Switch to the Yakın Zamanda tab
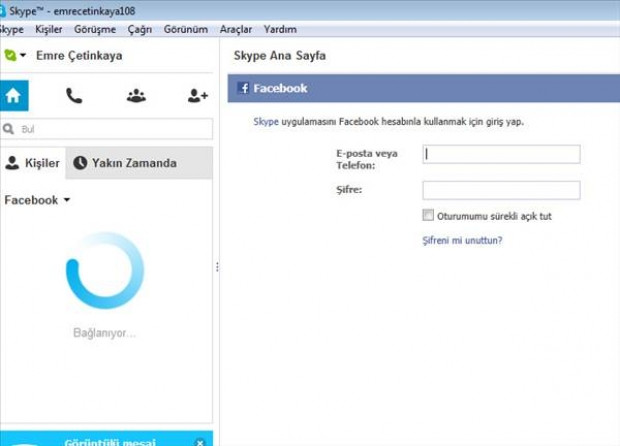620x446 pixels. tap(139, 163)
